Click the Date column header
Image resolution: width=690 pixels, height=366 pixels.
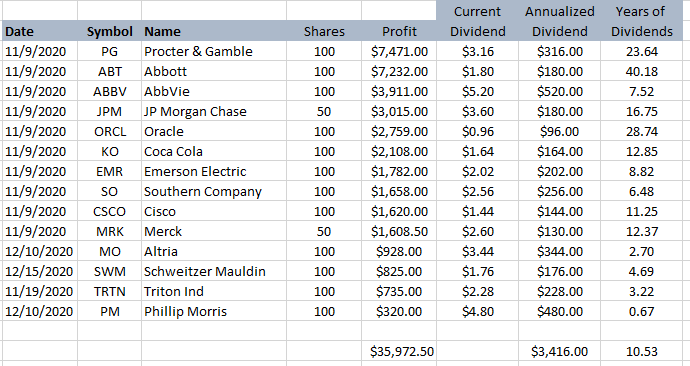(40, 31)
